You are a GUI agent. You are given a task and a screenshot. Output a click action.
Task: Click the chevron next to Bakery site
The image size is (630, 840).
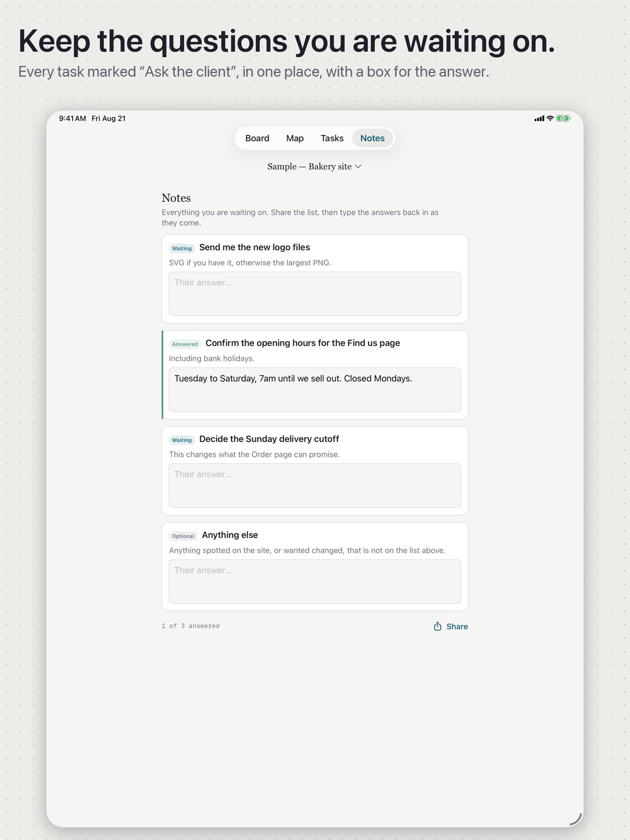(x=358, y=167)
